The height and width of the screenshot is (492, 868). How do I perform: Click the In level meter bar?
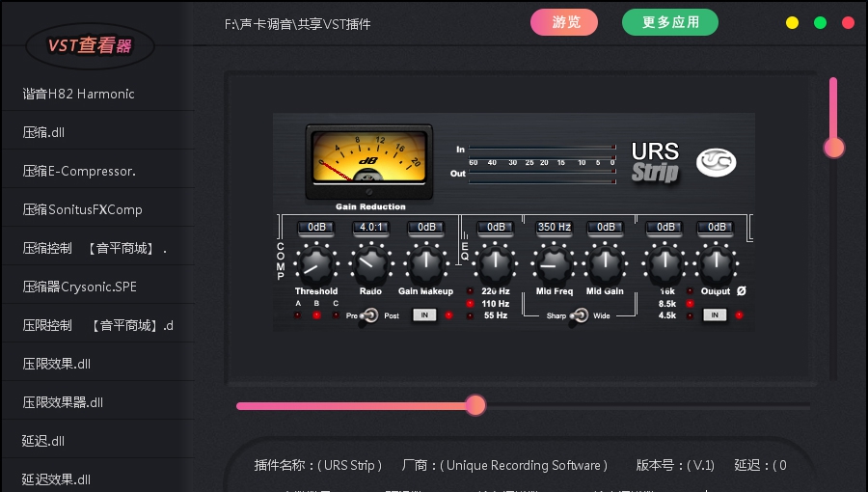(542, 148)
